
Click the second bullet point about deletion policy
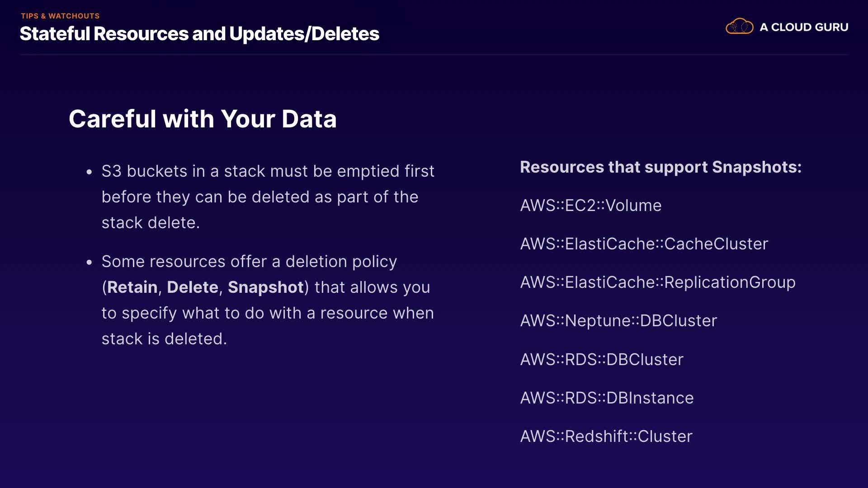coord(249,262)
